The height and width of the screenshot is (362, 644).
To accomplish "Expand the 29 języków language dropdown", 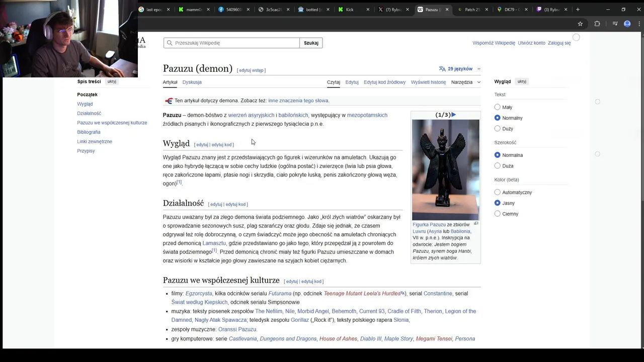I will click(x=460, y=69).
